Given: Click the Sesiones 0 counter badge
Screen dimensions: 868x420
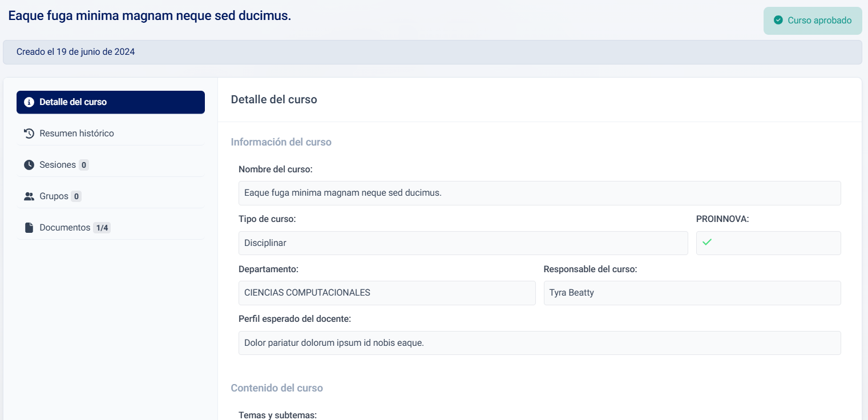Looking at the screenshot, I should pyautogui.click(x=84, y=165).
